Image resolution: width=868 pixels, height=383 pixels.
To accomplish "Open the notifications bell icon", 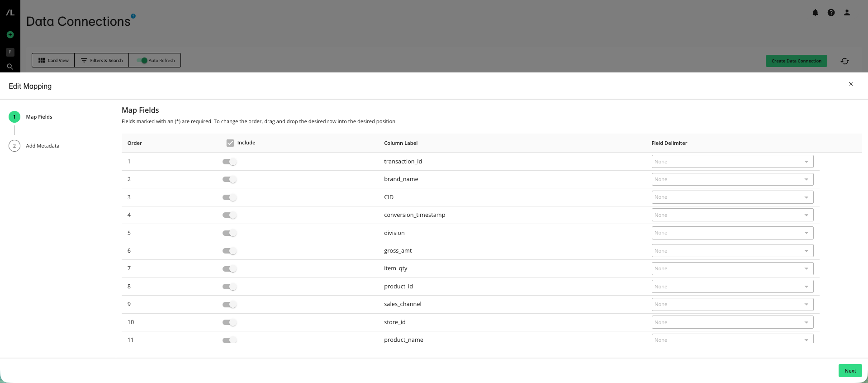I will coord(815,13).
